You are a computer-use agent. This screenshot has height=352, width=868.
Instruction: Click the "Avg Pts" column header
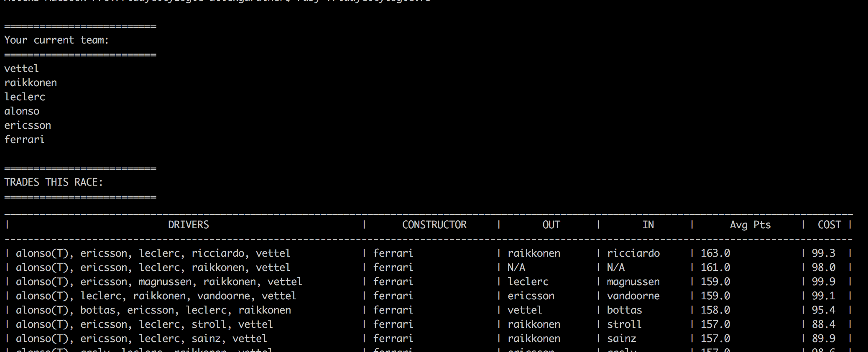751,225
